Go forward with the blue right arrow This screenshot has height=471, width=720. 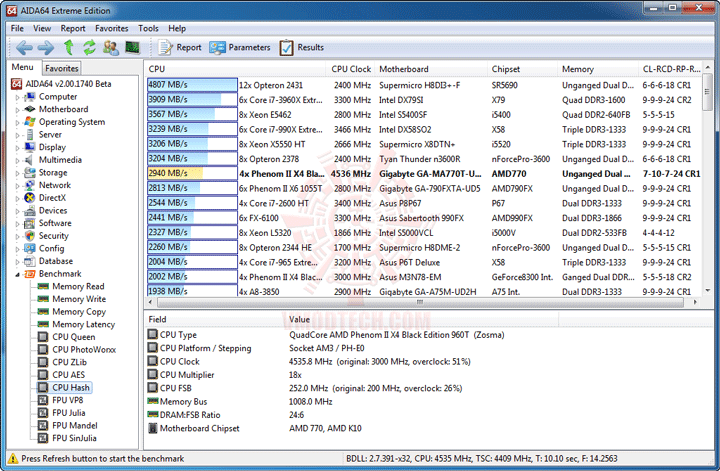click(x=45, y=47)
